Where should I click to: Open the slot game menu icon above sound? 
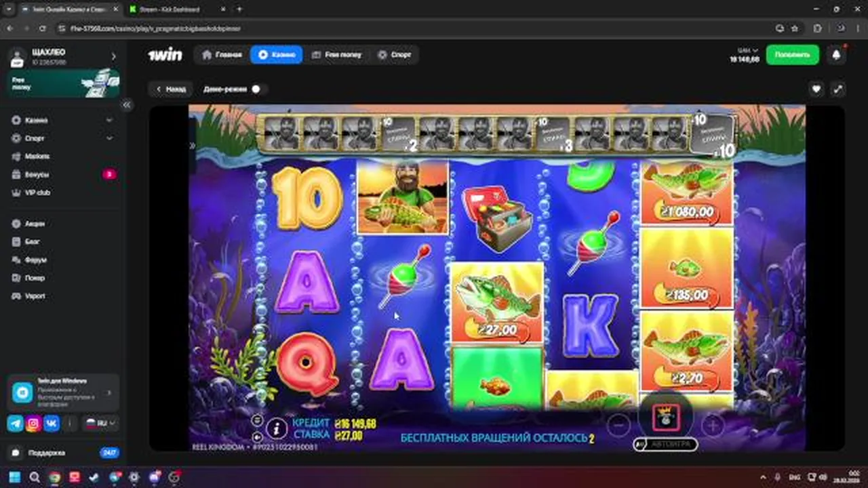(x=256, y=420)
